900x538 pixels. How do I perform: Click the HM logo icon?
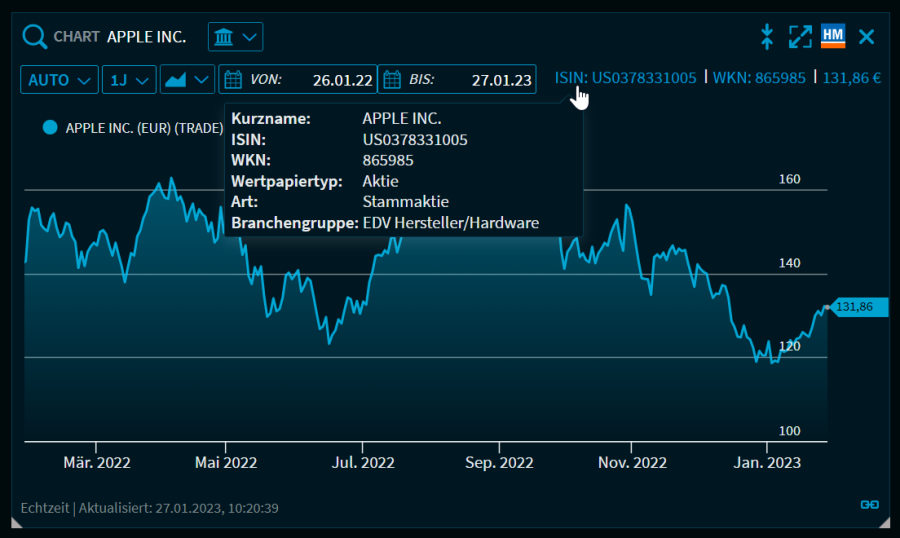(833, 37)
